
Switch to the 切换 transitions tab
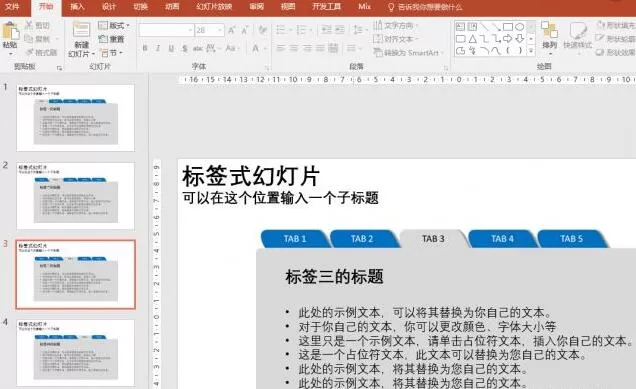pos(140,6)
